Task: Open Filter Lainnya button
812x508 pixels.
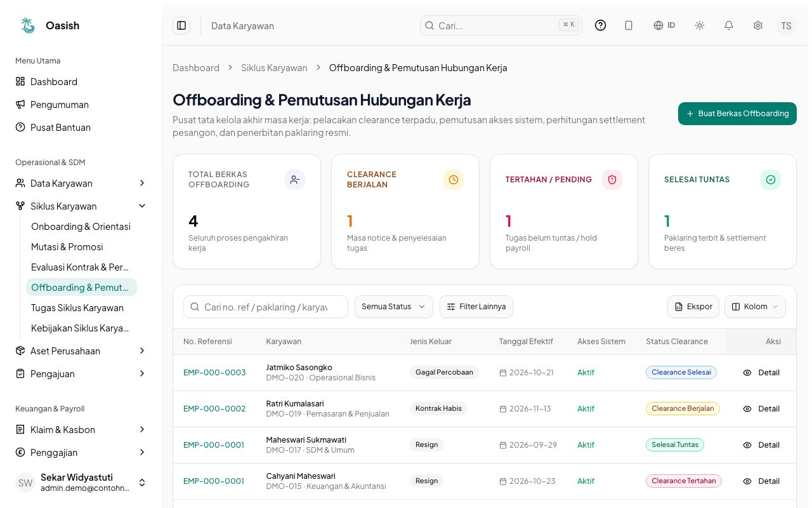Action: pos(476,307)
